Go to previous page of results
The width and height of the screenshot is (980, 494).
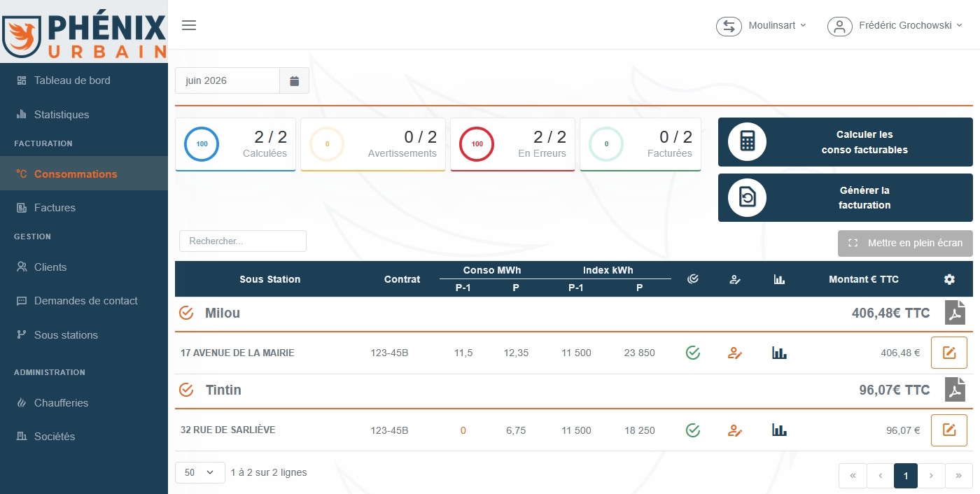click(880, 476)
